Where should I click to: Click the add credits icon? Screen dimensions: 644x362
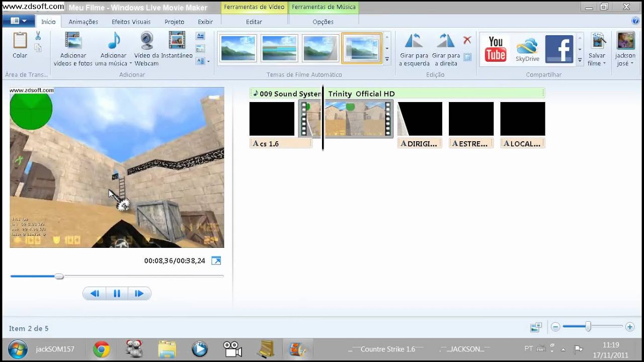tap(200, 61)
